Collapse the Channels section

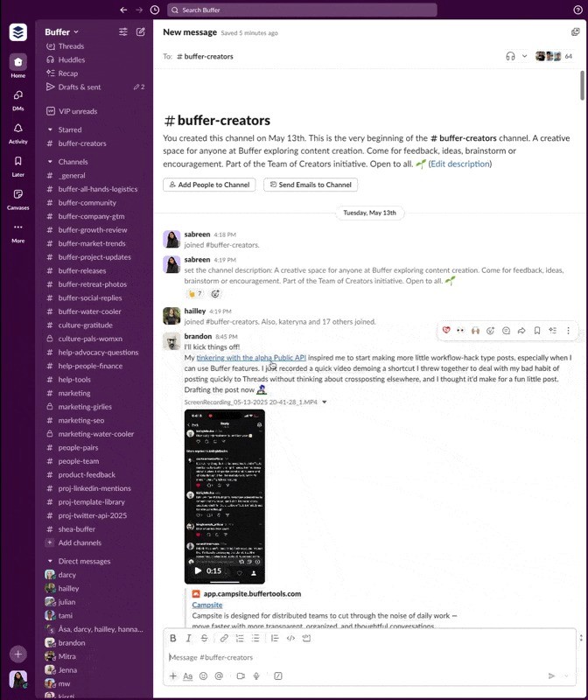[x=50, y=162]
